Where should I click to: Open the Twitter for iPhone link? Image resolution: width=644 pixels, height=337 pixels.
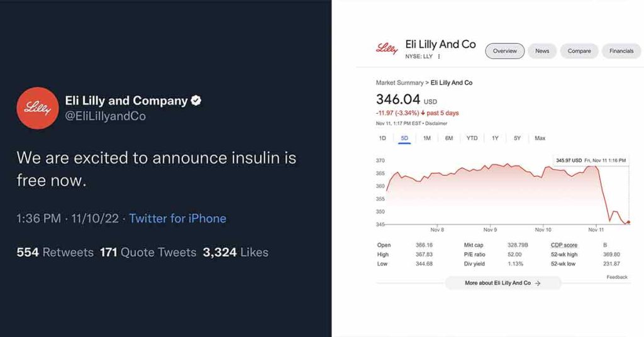(177, 219)
